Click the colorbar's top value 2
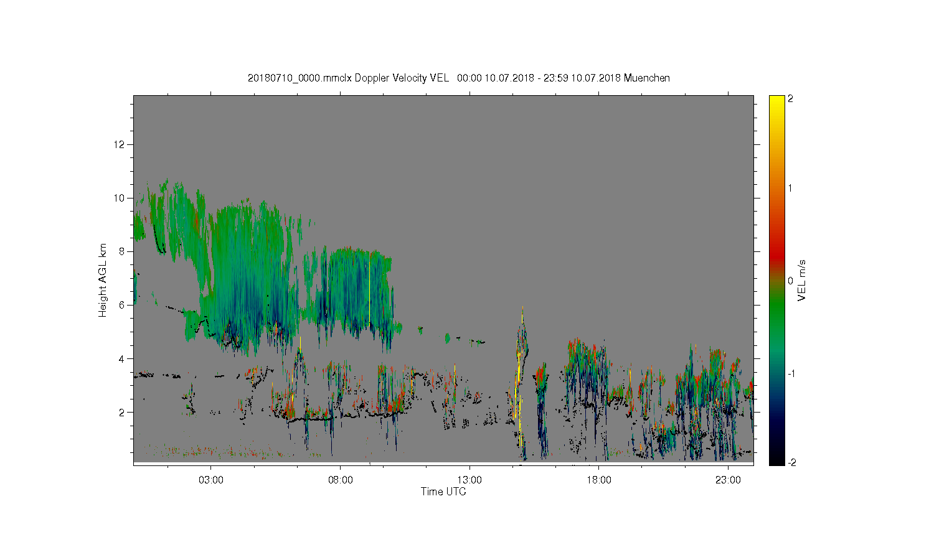This screenshot has height=560, width=934. pyautogui.click(x=791, y=100)
